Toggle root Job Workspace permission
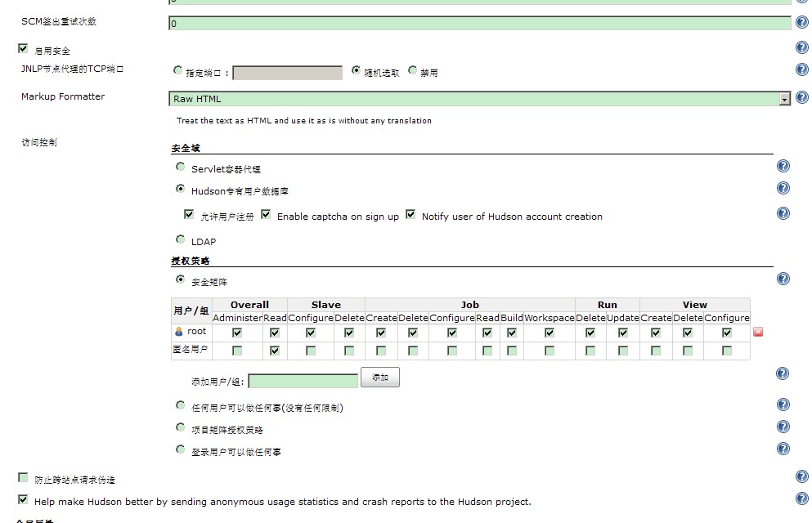The width and height of the screenshot is (812, 523). [x=550, y=333]
